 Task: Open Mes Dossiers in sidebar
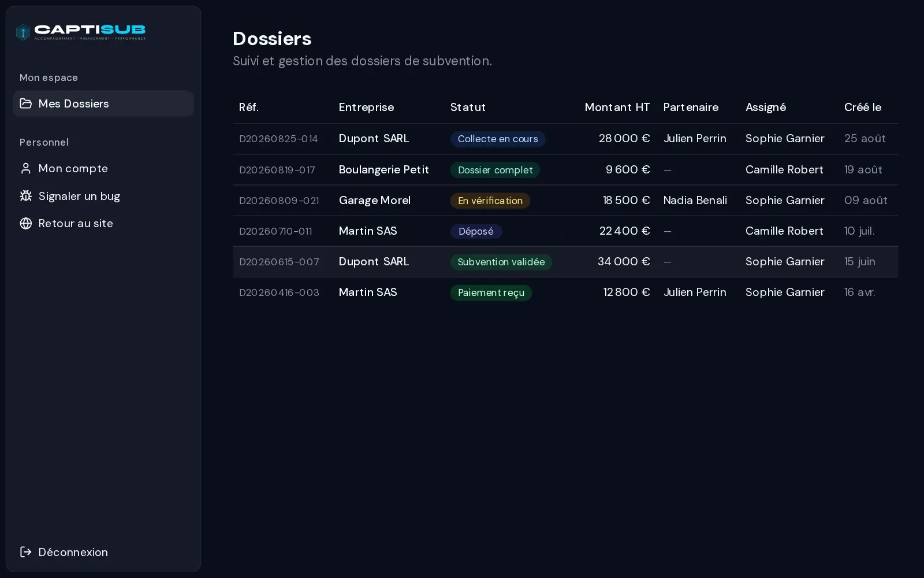click(103, 103)
